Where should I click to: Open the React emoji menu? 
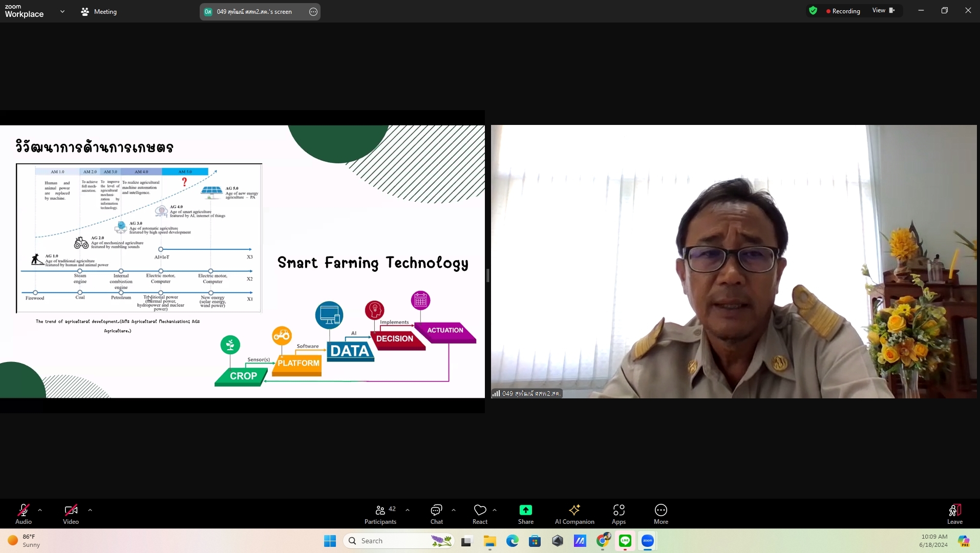pyautogui.click(x=480, y=514)
